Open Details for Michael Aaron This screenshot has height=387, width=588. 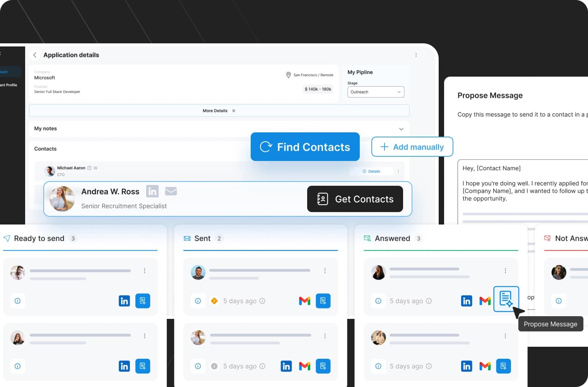(x=371, y=171)
